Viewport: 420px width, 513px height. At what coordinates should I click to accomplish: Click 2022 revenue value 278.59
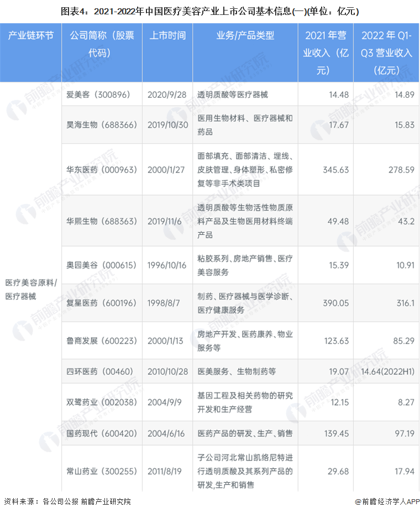(401, 170)
